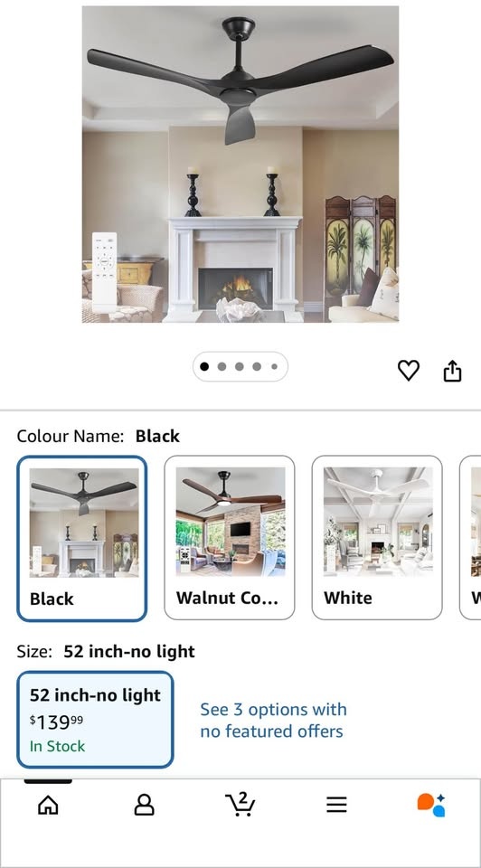Jump to the last small image dot
The image size is (481, 868).
tap(274, 366)
